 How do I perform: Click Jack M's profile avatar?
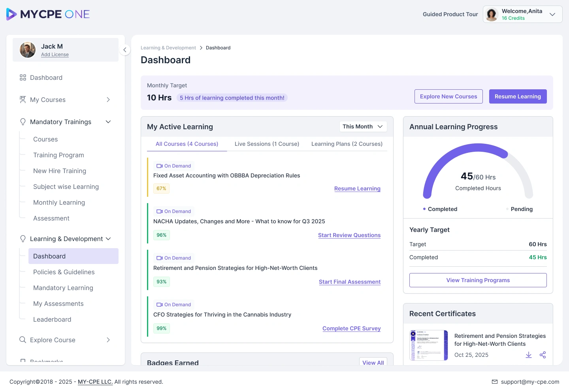(x=28, y=50)
